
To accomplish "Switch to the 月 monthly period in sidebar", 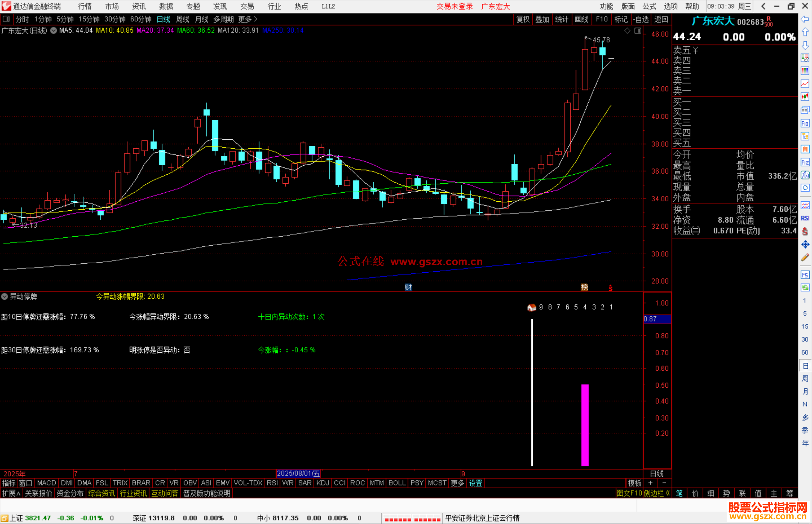I will [805, 391].
